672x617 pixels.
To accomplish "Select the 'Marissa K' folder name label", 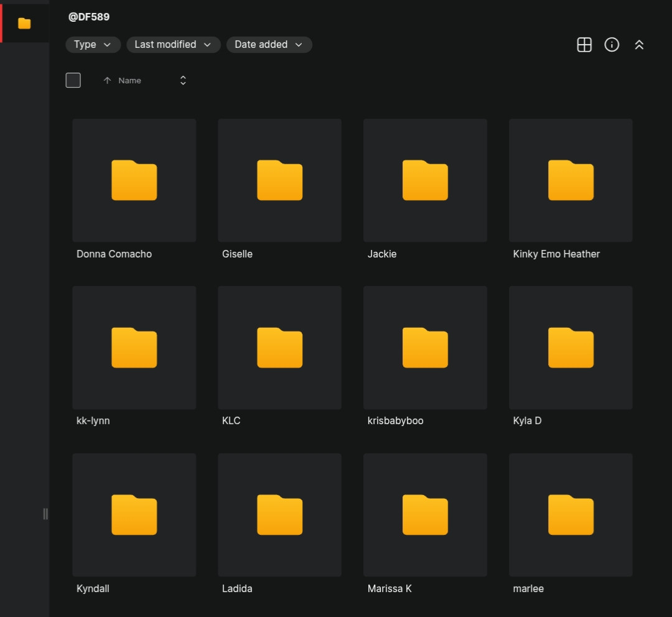I will pos(390,589).
